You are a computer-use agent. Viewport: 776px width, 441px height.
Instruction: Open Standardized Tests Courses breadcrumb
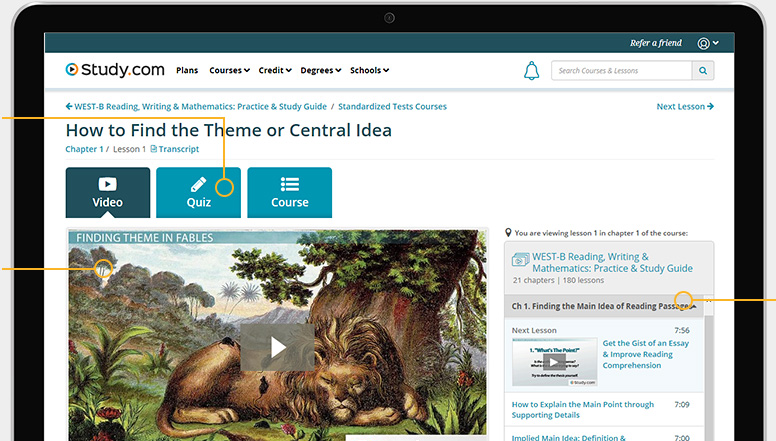[392, 106]
